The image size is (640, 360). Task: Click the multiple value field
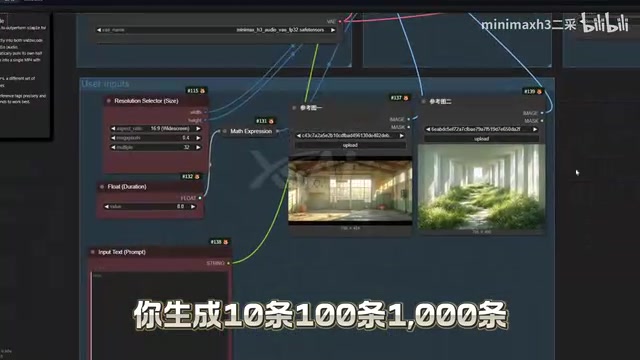[156, 147]
